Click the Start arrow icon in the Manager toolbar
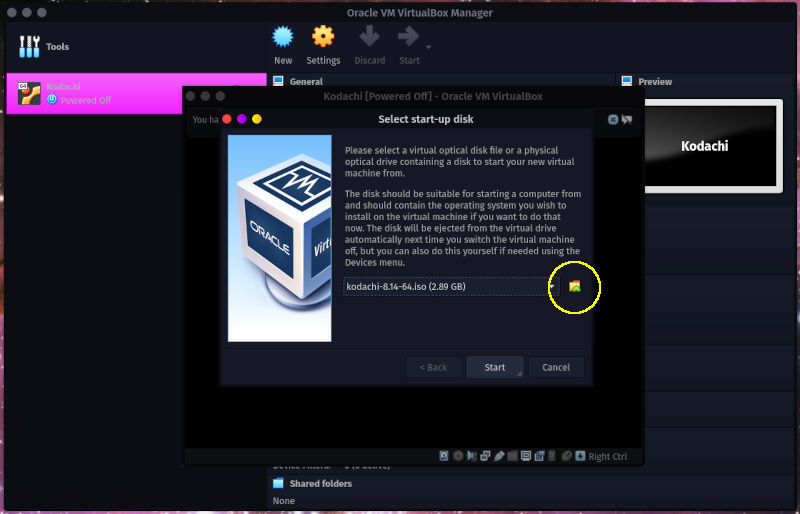This screenshot has width=800, height=514. click(x=409, y=37)
